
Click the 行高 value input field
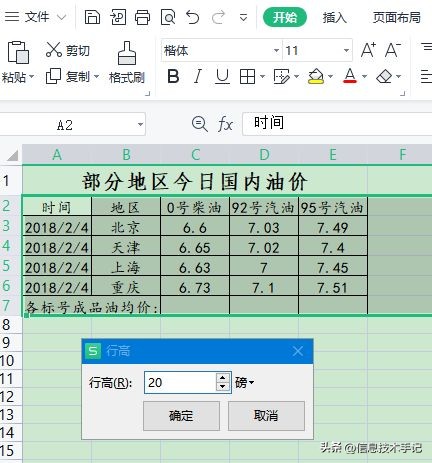click(180, 382)
